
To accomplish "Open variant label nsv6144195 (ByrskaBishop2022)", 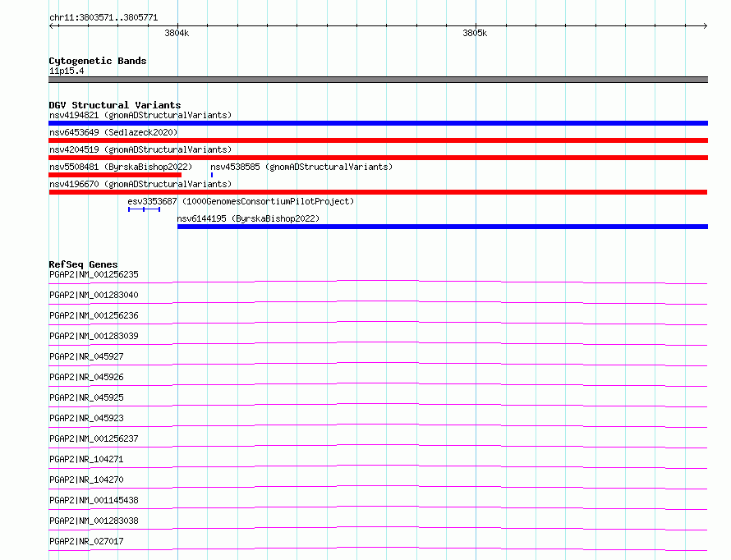I will 248,218.
